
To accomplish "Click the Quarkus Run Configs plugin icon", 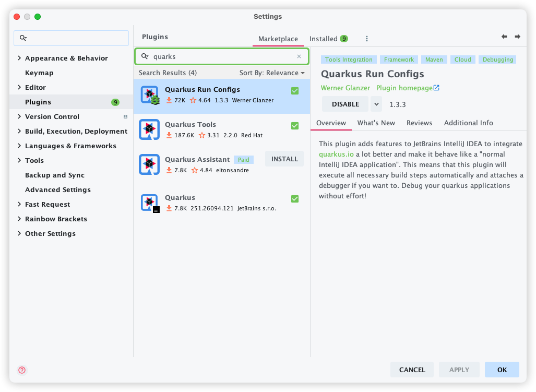I will click(150, 95).
